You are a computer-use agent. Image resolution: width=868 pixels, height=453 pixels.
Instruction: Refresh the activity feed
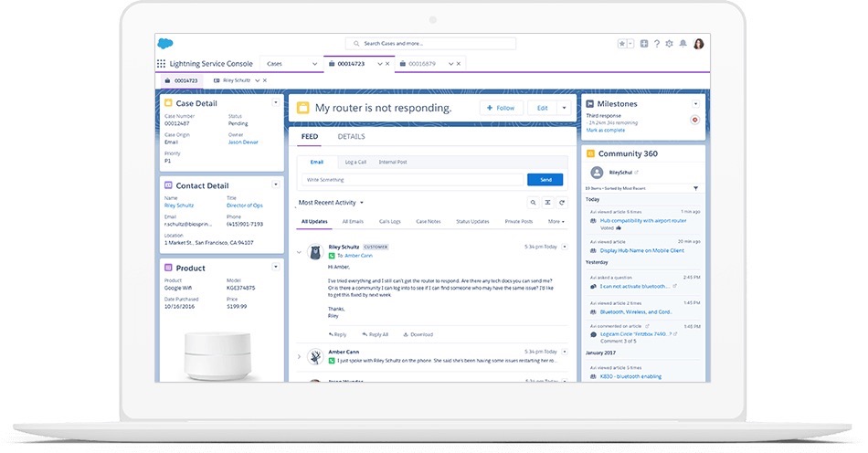(x=562, y=203)
